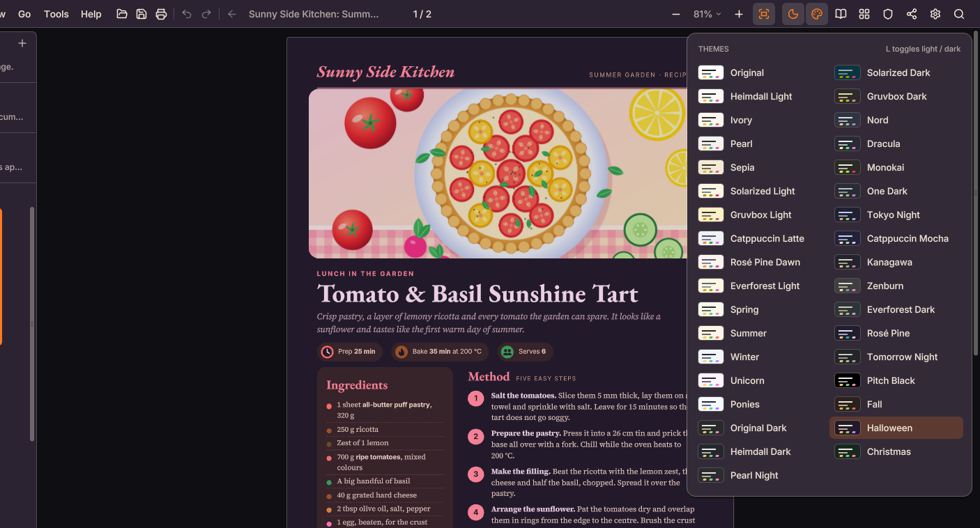Select the Everforest Light theme
Screen dimensions: 980x528
(x=760, y=286)
